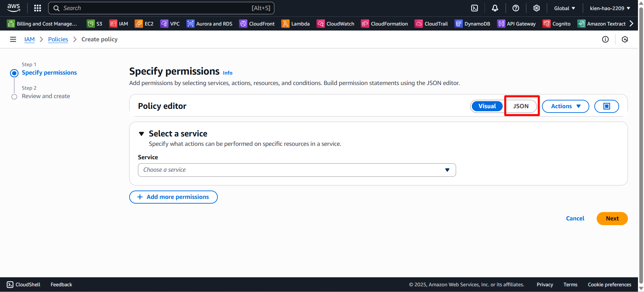Click Add more permissions button
Viewport: 644px width, 292px height.
[x=174, y=197]
